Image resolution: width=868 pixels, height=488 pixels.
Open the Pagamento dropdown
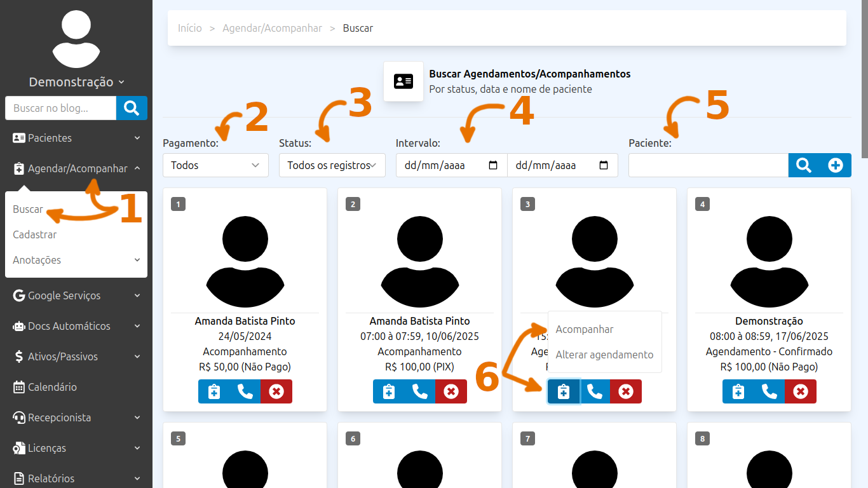point(215,165)
